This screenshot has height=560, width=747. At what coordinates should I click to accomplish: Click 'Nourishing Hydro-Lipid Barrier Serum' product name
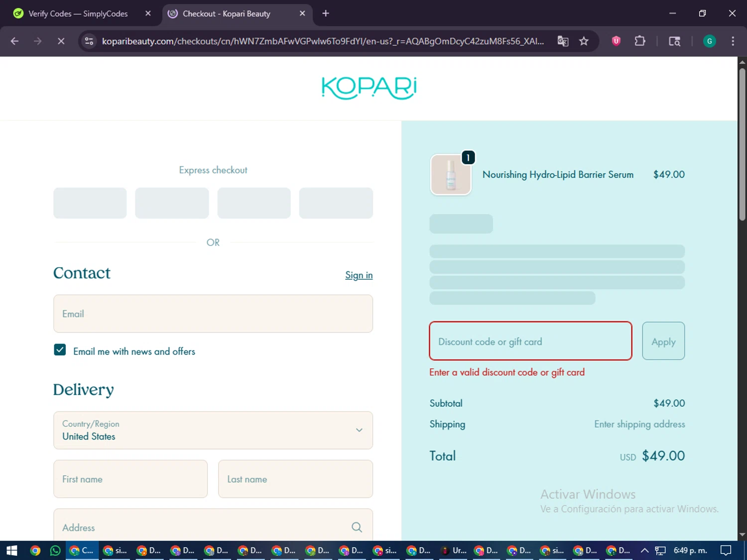[558, 175]
